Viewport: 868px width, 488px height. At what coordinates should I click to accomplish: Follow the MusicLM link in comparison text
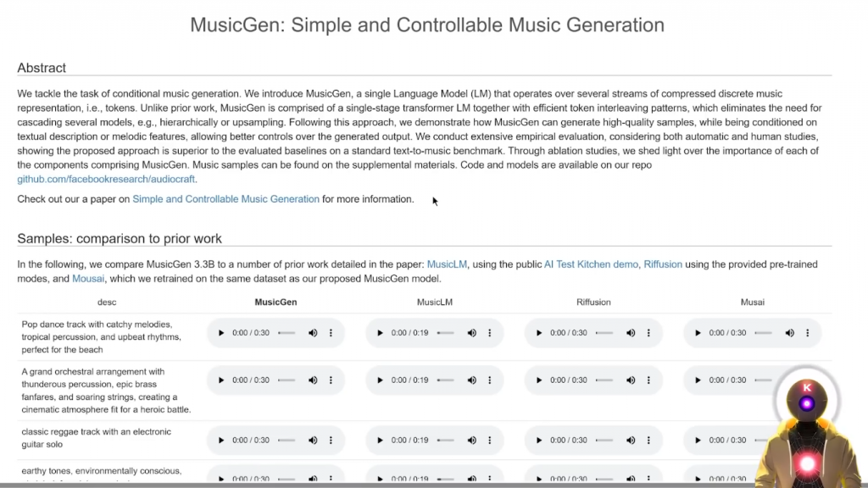(446, 264)
